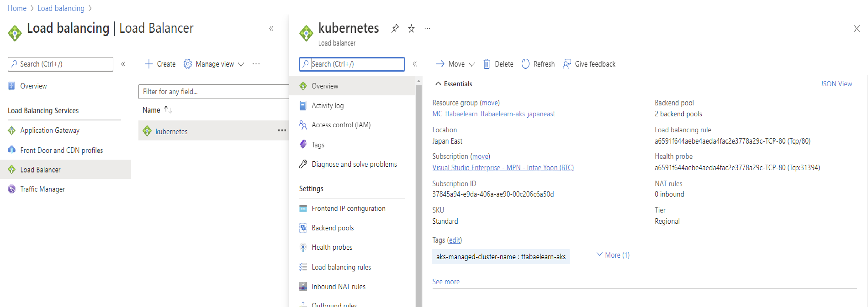
Task: Move resource group via the move link
Action: click(490, 103)
